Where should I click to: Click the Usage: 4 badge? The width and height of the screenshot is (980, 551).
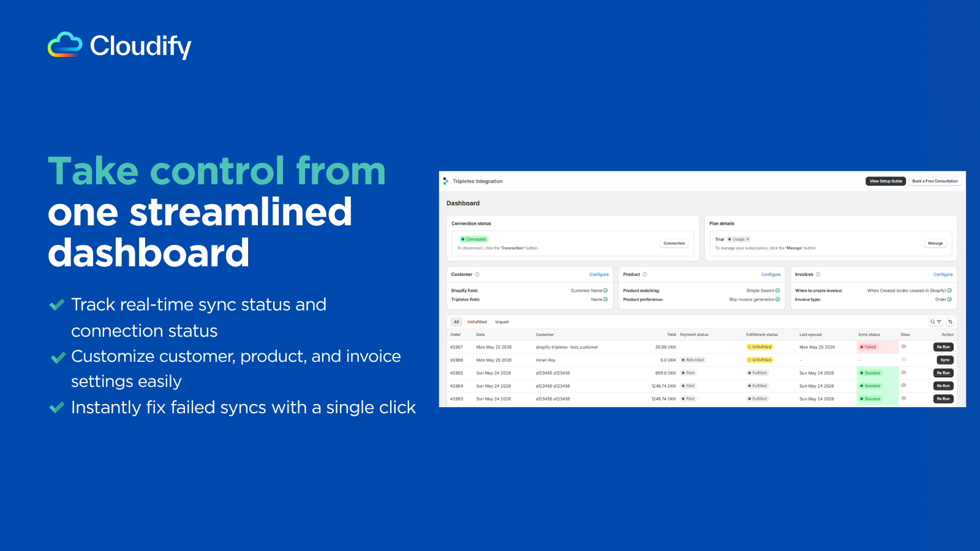coord(739,239)
